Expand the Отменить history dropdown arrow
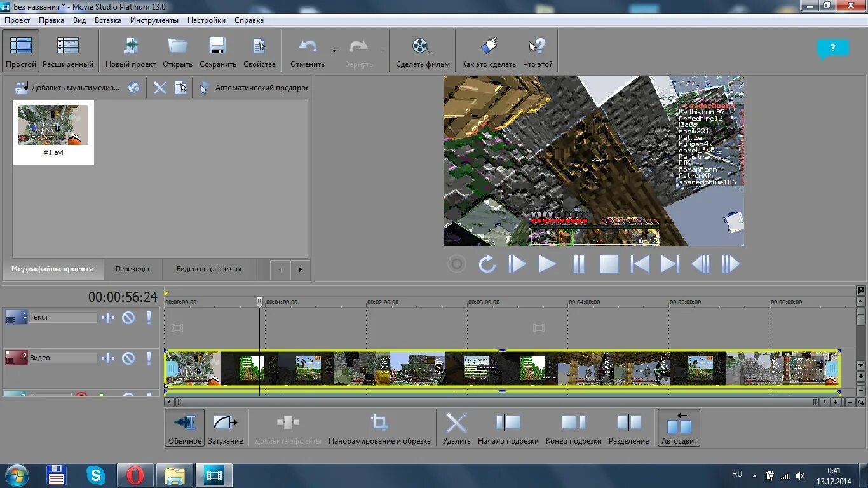 334,51
